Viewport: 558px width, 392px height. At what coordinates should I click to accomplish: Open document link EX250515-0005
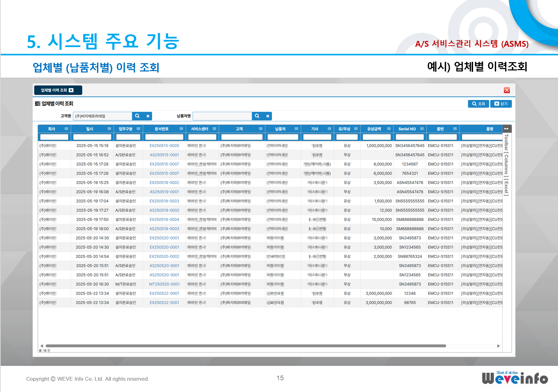pyautogui.click(x=164, y=146)
